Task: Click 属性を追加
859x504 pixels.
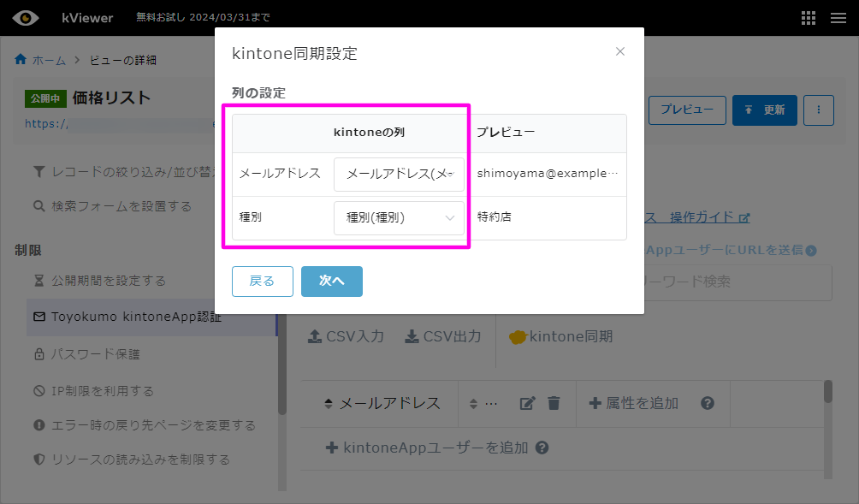Action: (x=634, y=403)
